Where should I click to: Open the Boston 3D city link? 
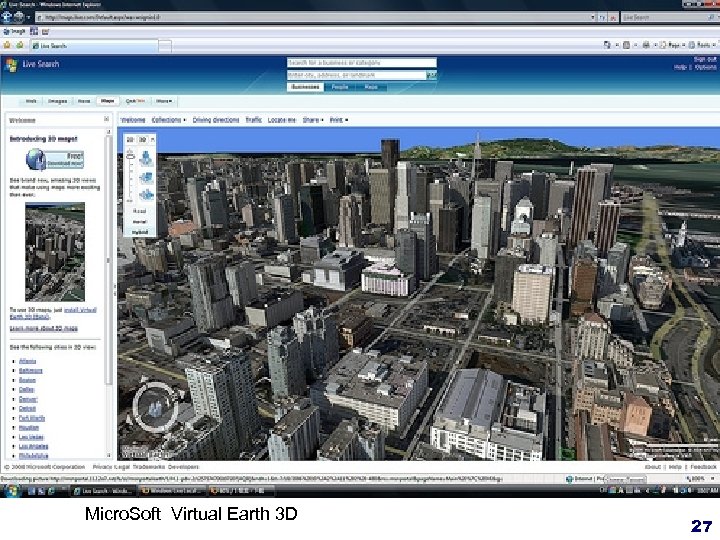click(x=27, y=380)
